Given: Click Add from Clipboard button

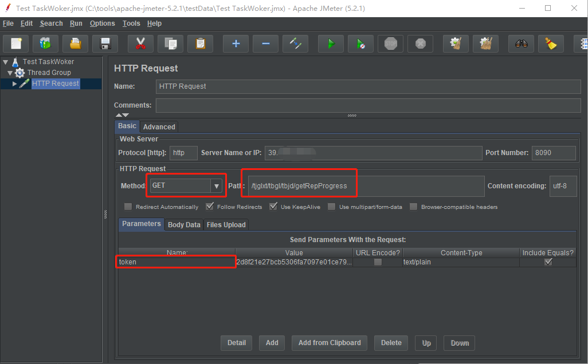Looking at the screenshot, I should point(330,343).
